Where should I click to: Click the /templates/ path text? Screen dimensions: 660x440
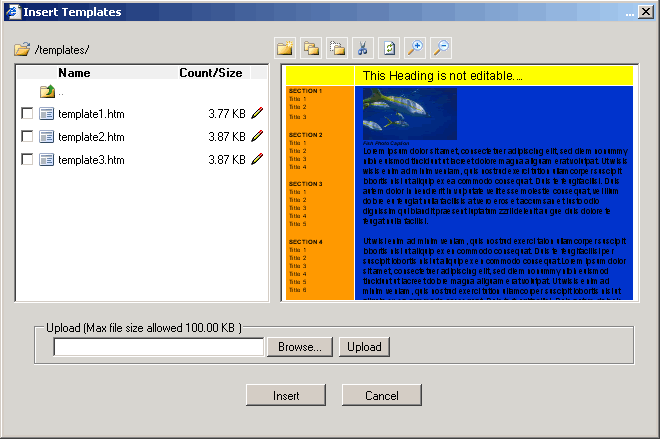pos(62,50)
